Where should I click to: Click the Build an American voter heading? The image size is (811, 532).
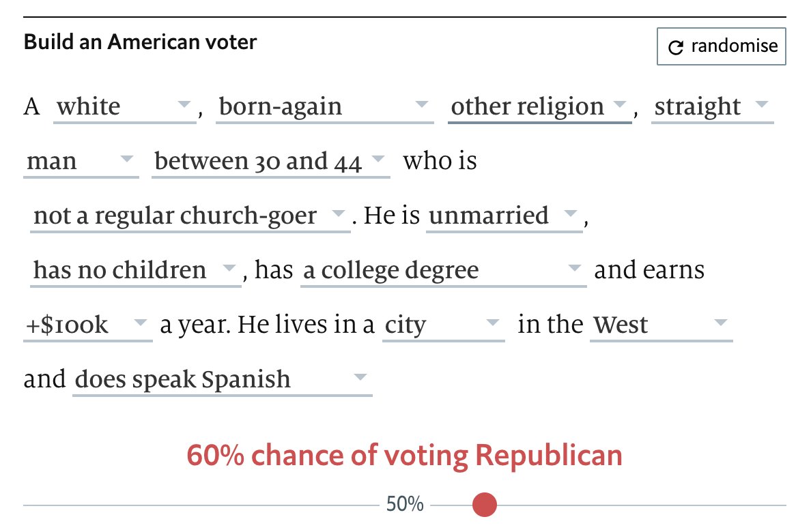[141, 42]
